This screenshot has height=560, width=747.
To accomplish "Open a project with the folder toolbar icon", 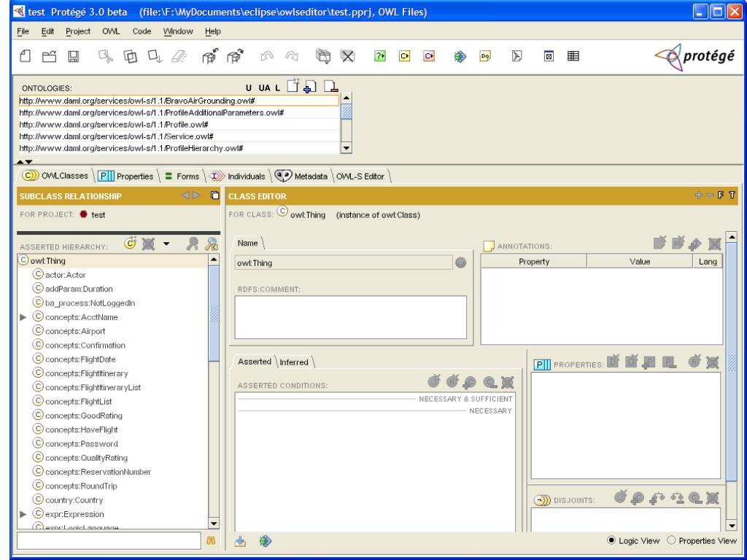I will pyautogui.click(x=49, y=56).
